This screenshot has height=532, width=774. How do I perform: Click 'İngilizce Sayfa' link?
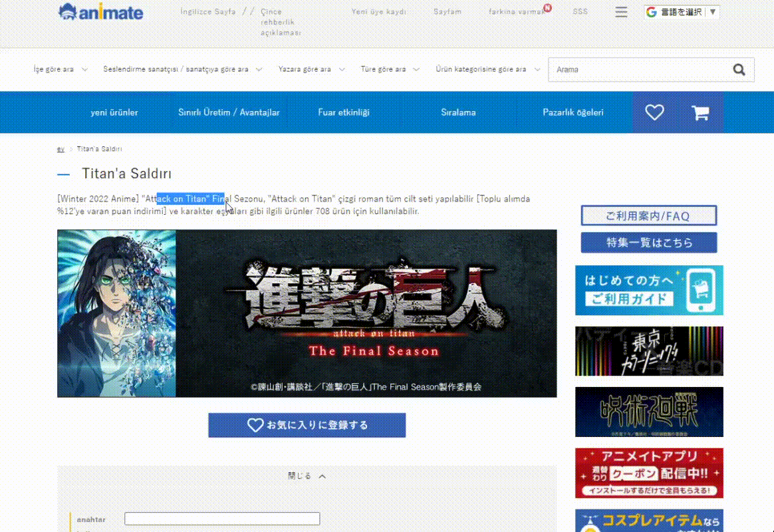[x=208, y=11]
